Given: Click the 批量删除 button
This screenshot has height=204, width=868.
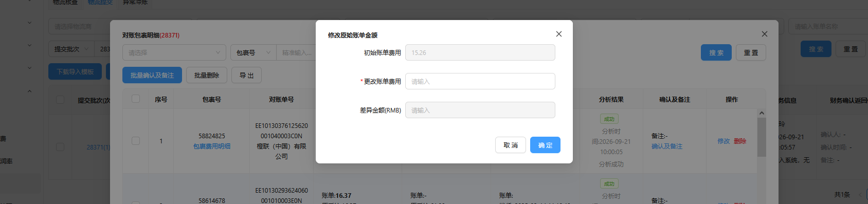Looking at the screenshot, I should click(207, 75).
